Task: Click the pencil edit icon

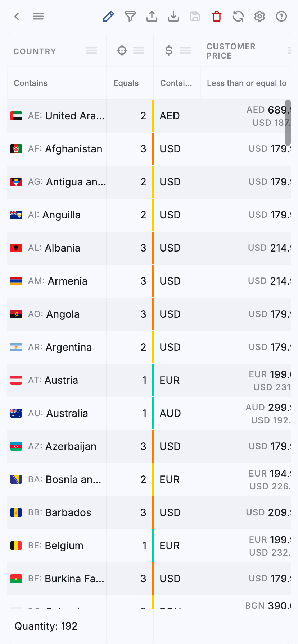Action: click(x=108, y=17)
